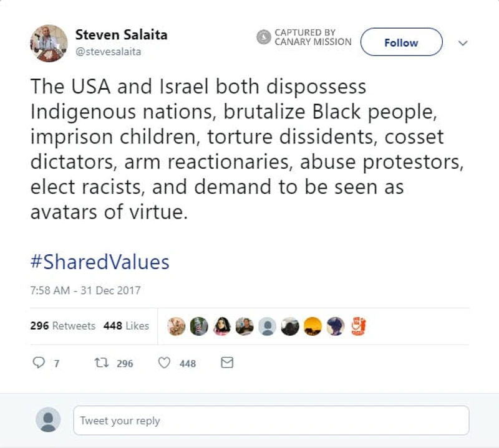Click the Tweet your reply input field
This screenshot has width=499, height=448.
[271, 421]
